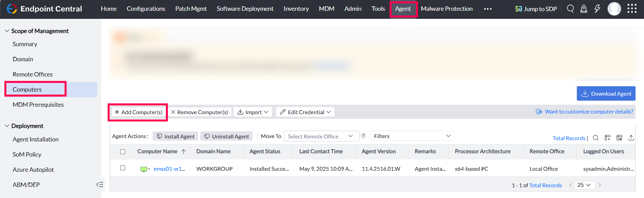Open the MDM tab
Viewport: 644px width, 198px height.
pyautogui.click(x=326, y=9)
